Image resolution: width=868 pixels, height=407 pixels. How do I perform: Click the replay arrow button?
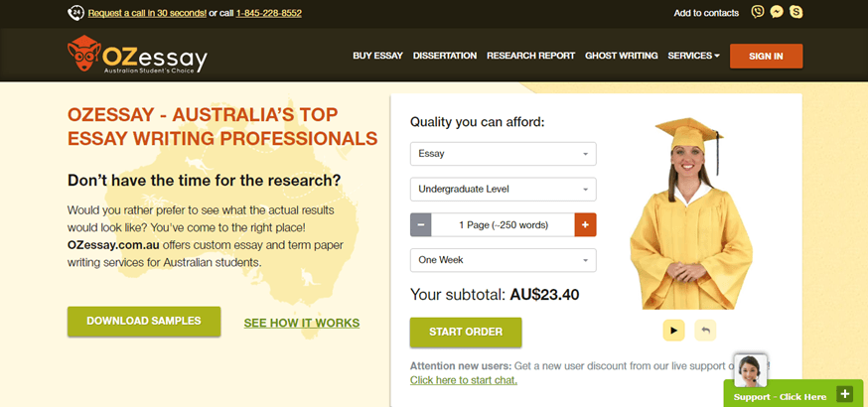pos(705,331)
